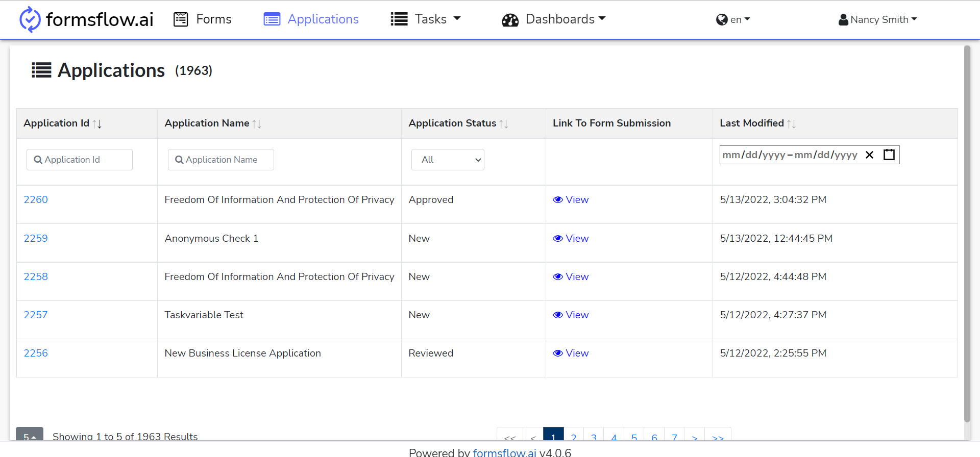Viewport: 980px width, 457px height.
Task: Click the Link To Form Submission header
Action: (611, 123)
